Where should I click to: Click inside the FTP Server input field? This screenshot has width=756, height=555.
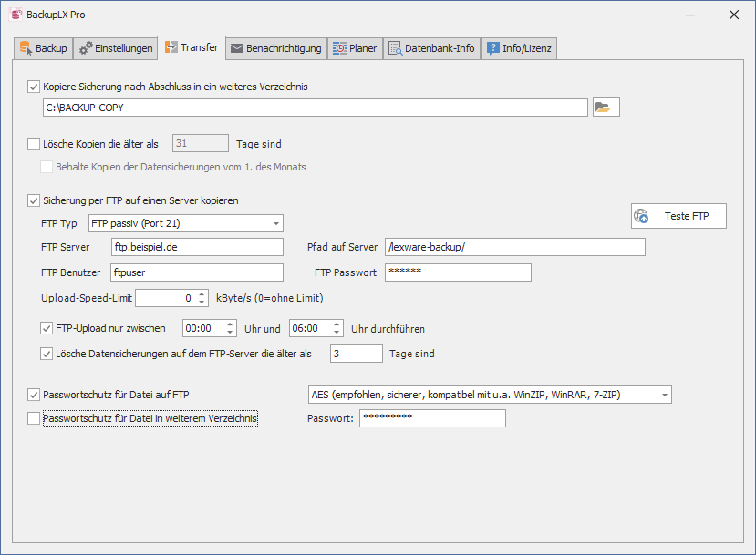[x=196, y=246]
